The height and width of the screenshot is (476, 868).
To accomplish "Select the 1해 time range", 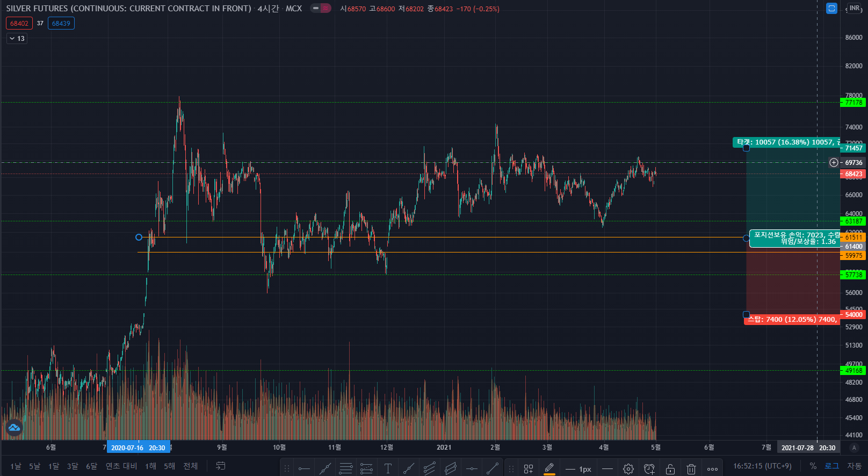I will [150, 466].
